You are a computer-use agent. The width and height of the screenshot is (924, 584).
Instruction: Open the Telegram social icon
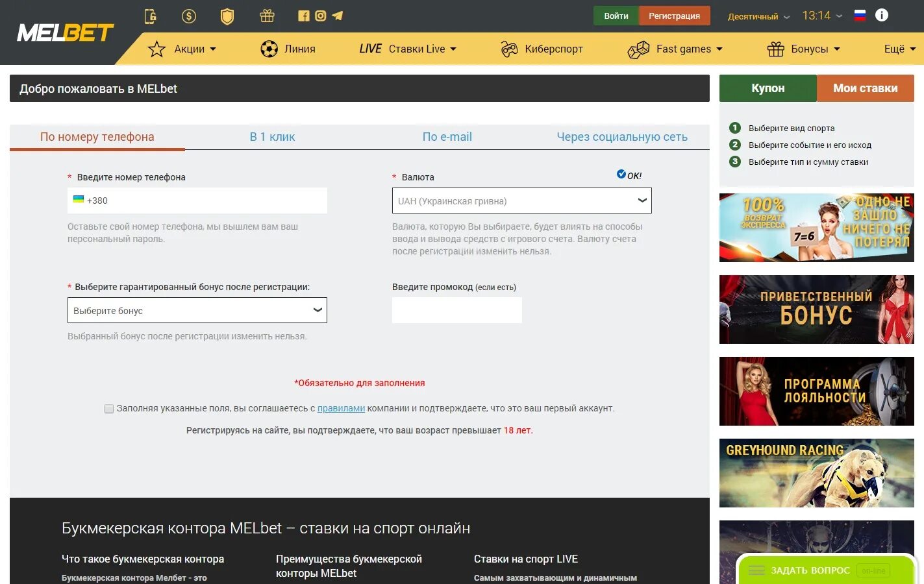click(338, 16)
